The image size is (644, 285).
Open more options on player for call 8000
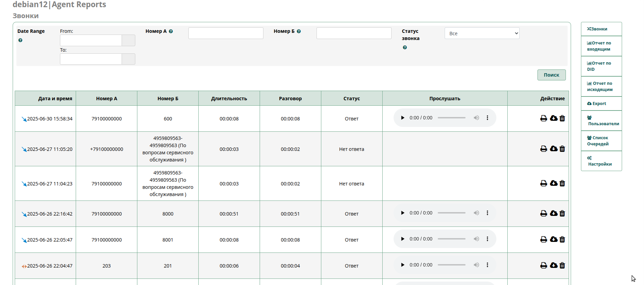(487, 213)
